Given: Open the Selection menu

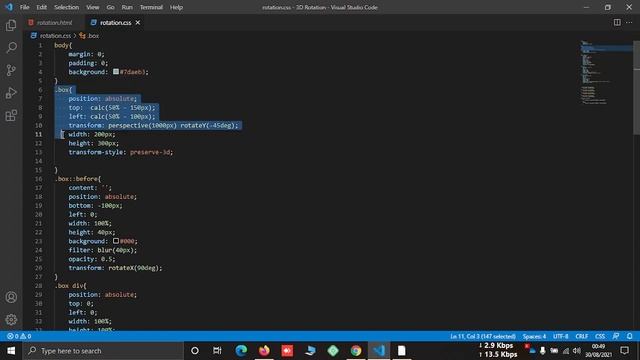Looking at the screenshot, I should point(67,7).
